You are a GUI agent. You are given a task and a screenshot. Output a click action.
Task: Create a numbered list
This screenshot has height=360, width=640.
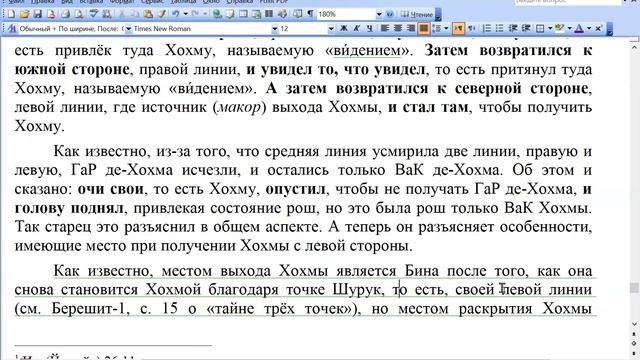pyautogui.click(x=487, y=28)
